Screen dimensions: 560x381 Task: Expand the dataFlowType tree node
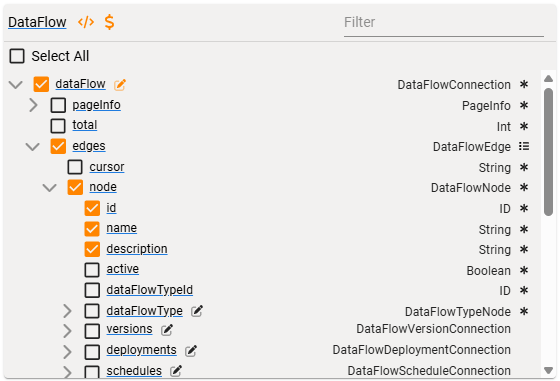tap(67, 311)
